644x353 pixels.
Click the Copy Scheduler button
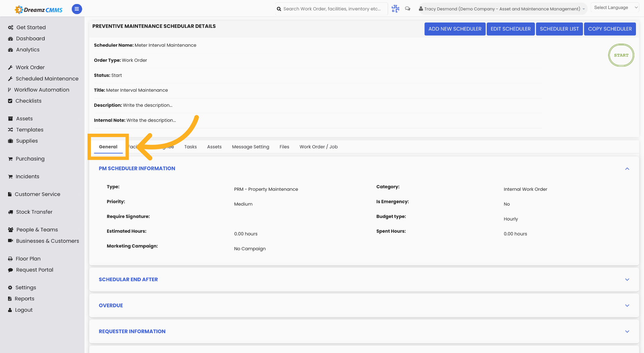click(610, 29)
